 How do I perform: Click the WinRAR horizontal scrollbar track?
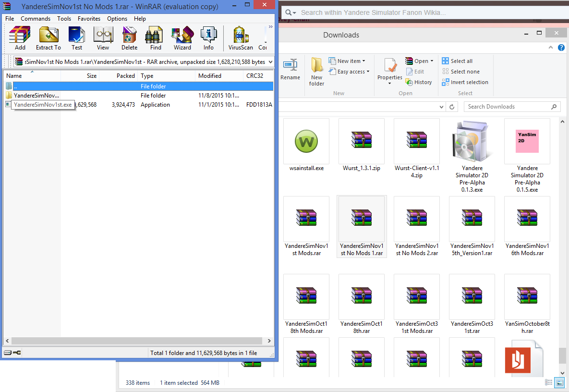136,341
